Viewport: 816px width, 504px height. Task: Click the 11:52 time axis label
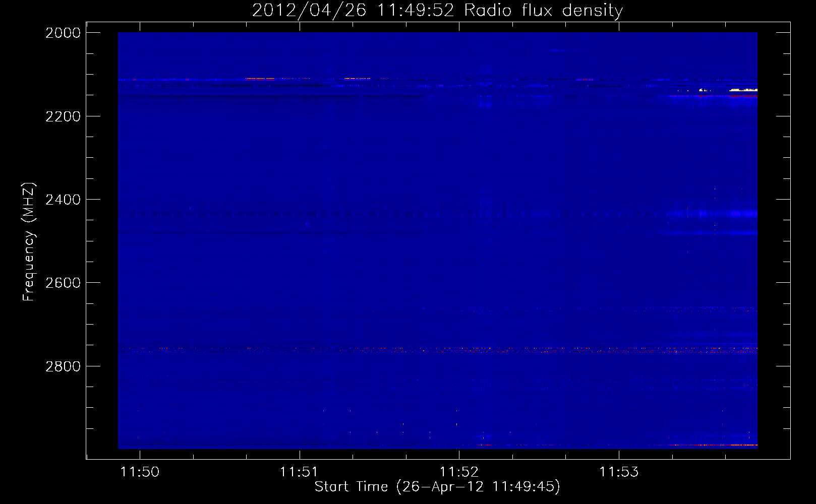[x=459, y=472]
